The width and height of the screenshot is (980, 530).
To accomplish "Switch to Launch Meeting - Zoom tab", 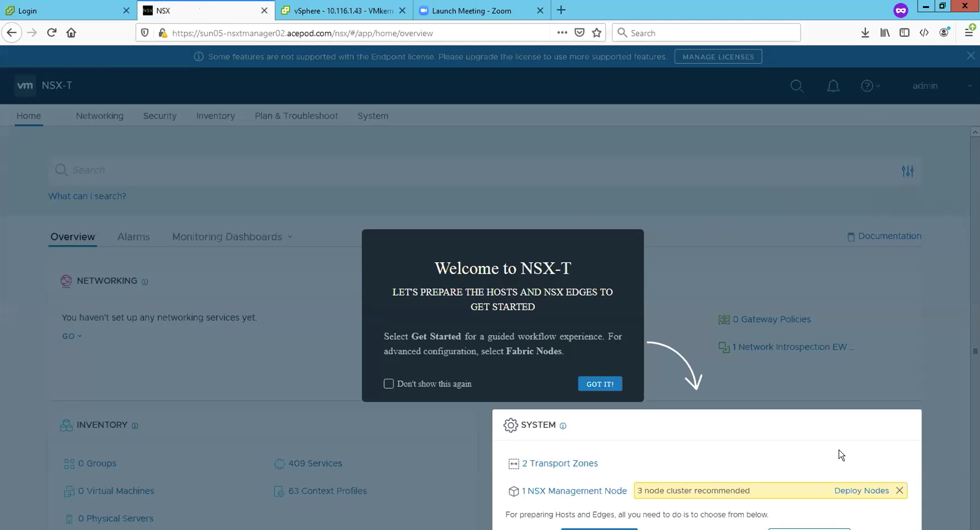I will click(x=481, y=10).
